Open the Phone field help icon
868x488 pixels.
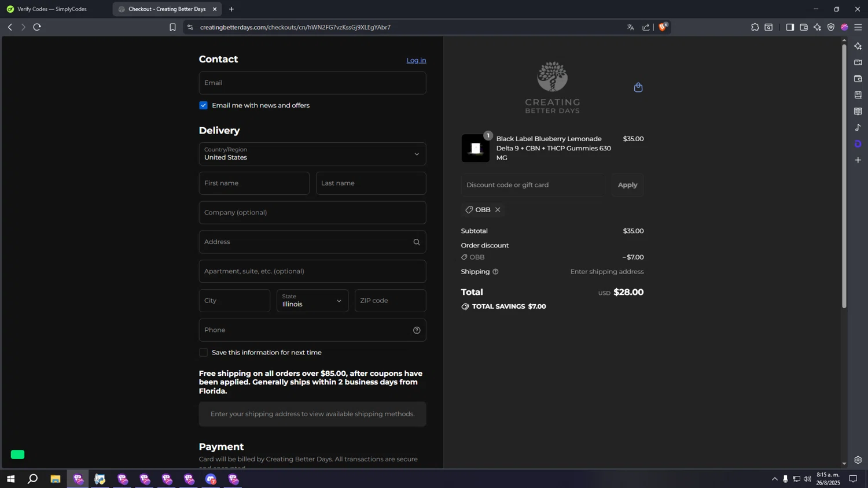[417, 330]
